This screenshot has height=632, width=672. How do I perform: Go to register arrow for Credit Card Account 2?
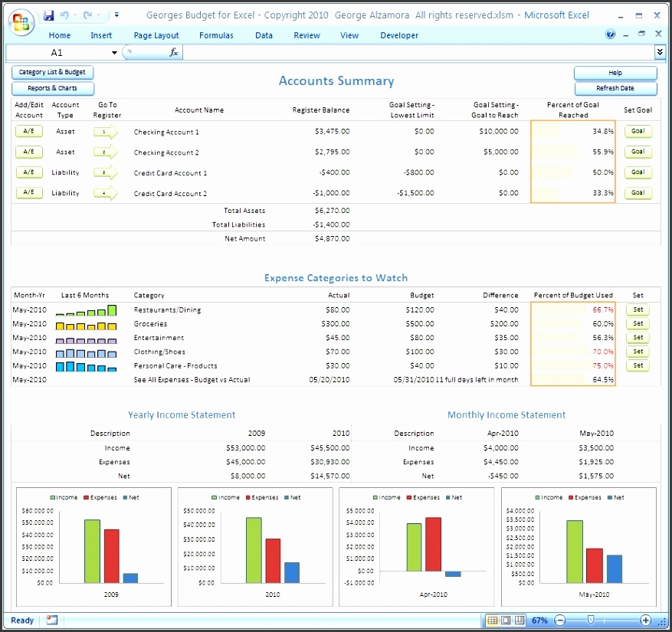(106, 193)
